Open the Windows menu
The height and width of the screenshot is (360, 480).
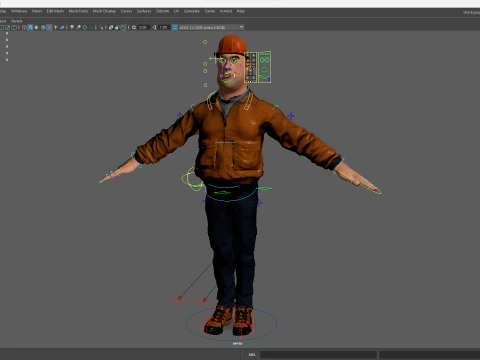tap(19, 11)
